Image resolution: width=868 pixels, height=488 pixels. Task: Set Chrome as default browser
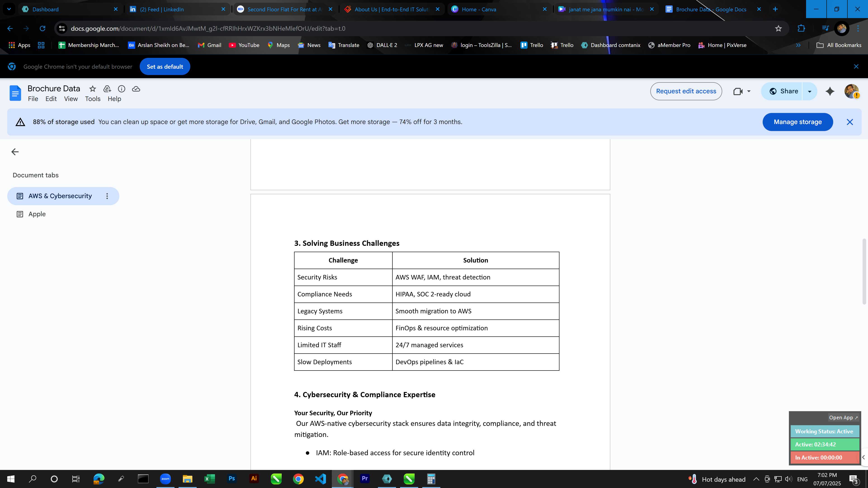pyautogui.click(x=165, y=67)
